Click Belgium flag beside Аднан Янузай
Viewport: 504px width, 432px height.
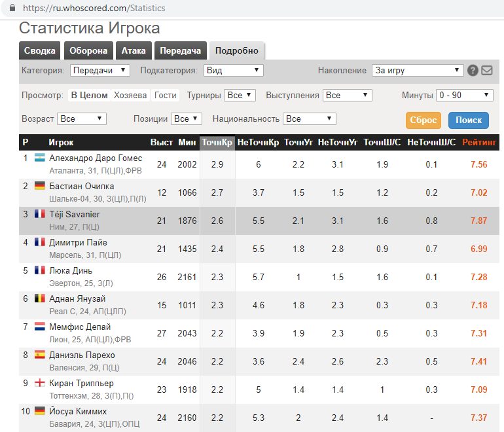(x=39, y=299)
